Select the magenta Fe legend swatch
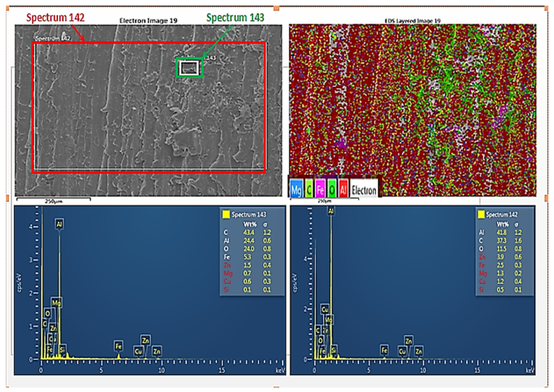The height and width of the screenshot is (392, 554). (x=320, y=190)
